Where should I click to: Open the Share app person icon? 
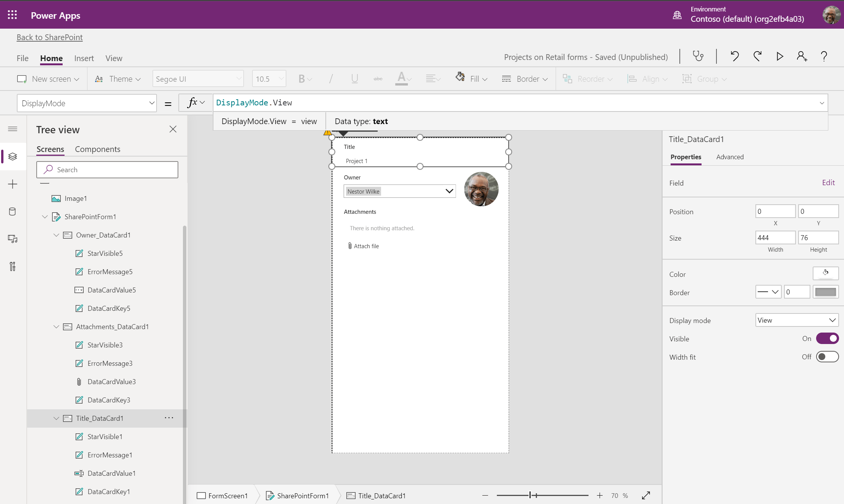pos(802,57)
